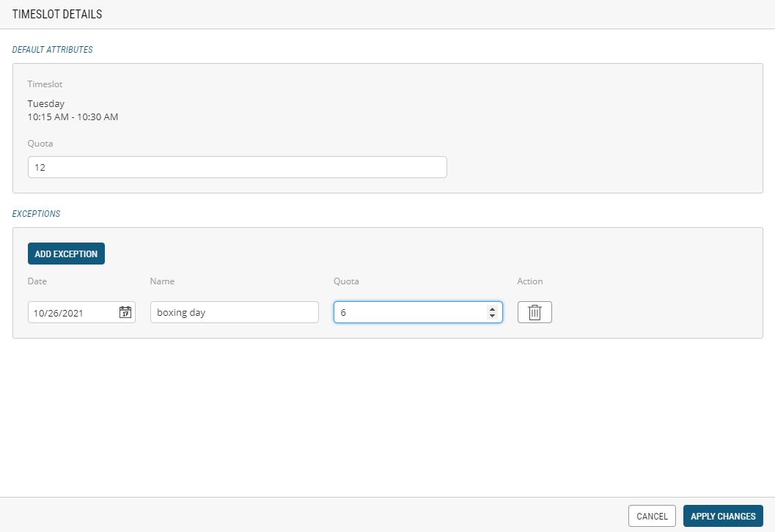Click the Date column header
The image size is (775, 532).
tap(37, 281)
